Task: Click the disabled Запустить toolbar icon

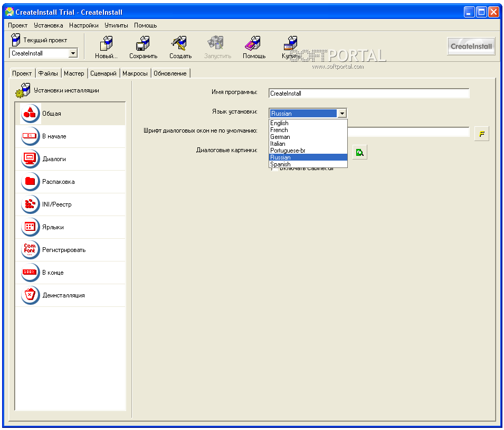Action: point(216,43)
